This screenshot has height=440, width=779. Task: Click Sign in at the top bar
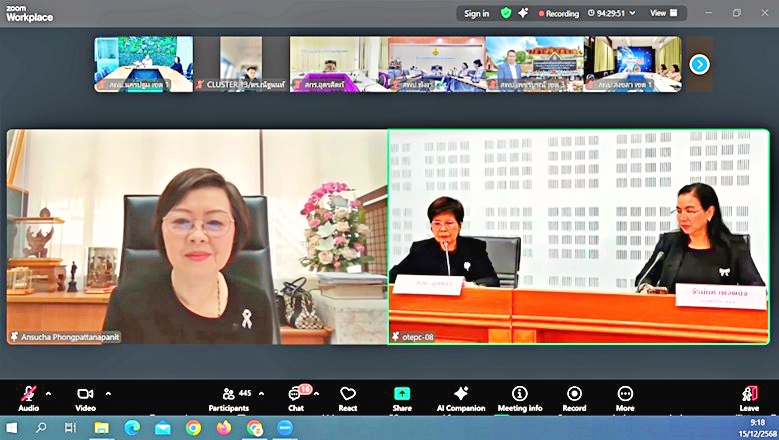[477, 13]
